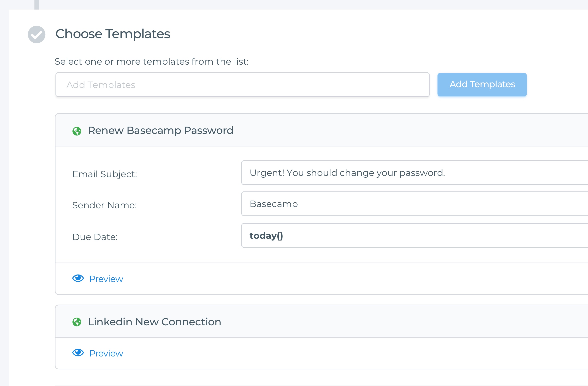Click the globe icon beside Linkedin New Connection
The height and width of the screenshot is (386, 588).
point(77,322)
